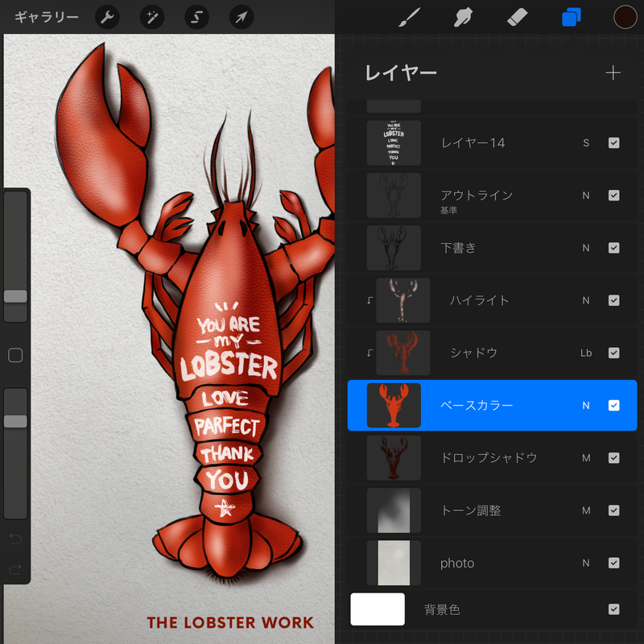Return to ギャラリー gallery

pos(47,17)
